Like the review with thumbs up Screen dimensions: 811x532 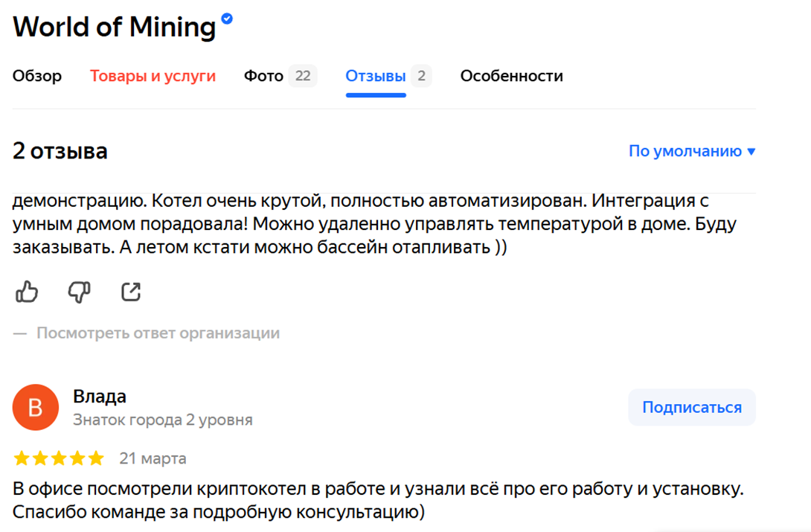point(27,292)
